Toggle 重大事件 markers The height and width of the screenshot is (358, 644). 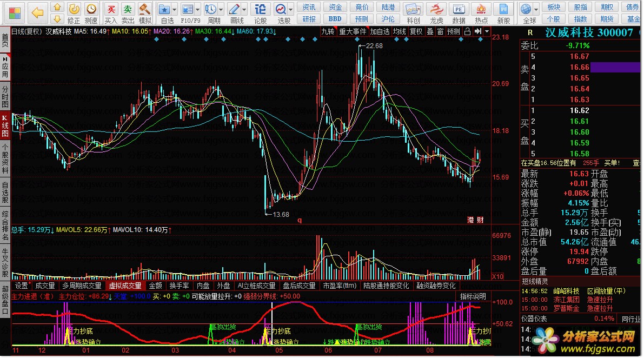pyautogui.click(x=353, y=31)
